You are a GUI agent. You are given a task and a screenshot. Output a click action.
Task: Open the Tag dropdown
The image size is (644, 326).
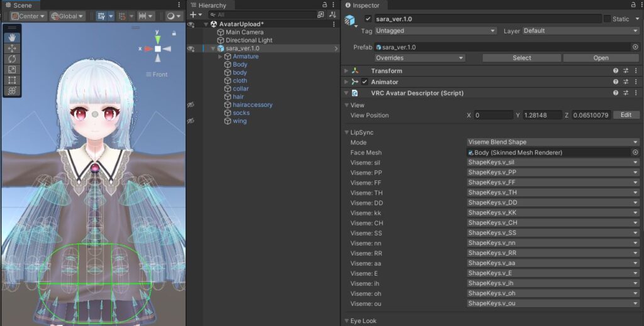[435, 31]
